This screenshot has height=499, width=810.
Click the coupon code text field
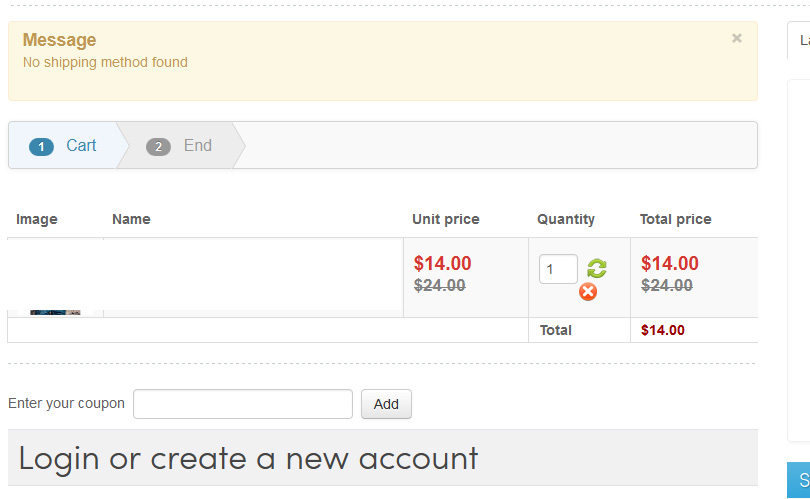pos(243,404)
